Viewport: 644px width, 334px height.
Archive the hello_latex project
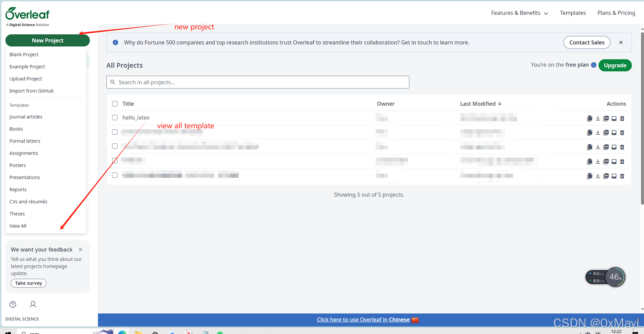coord(614,119)
